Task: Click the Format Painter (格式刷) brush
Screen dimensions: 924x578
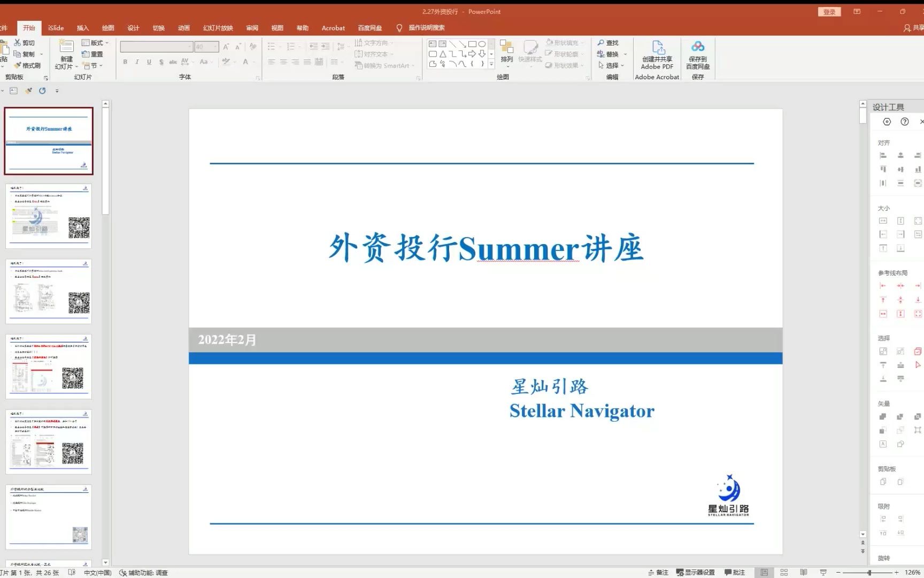Action: tap(18, 65)
